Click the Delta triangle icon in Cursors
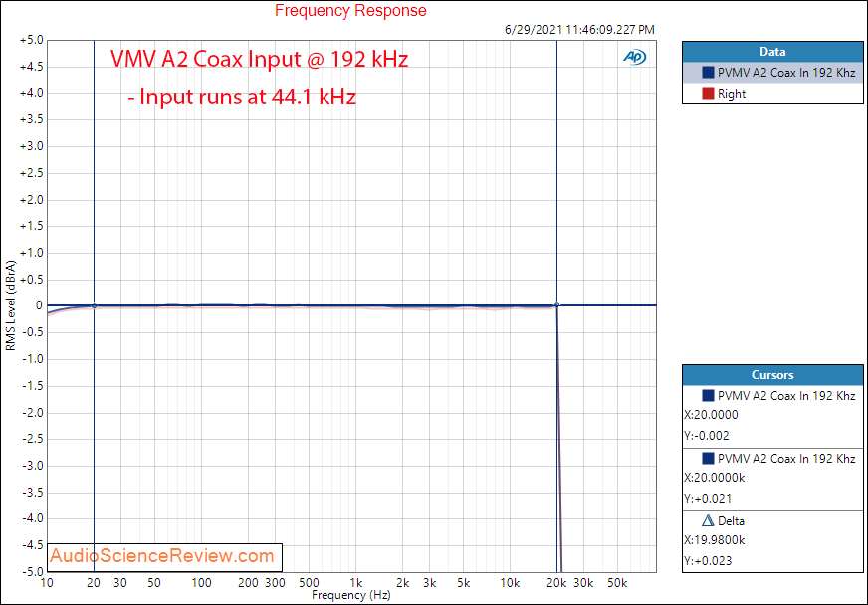Viewport: 868px width, 605px height. coord(708,520)
